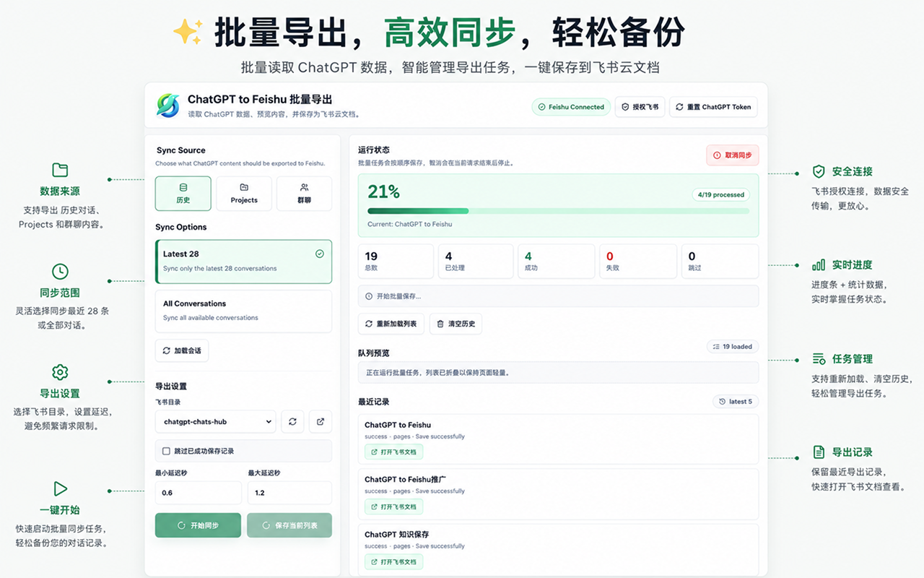Click the ChatGPT to Feishu app logo
The image size is (924, 578).
pos(168,105)
